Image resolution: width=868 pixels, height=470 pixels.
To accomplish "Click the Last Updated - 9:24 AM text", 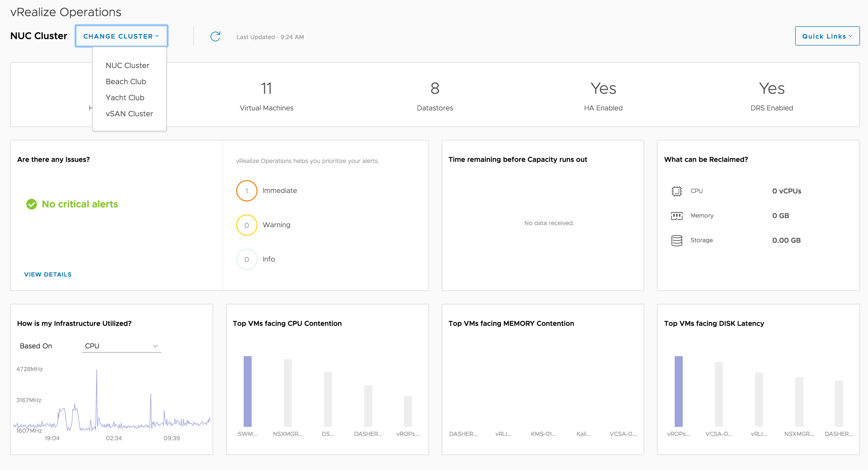I will [x=270, y=37].
